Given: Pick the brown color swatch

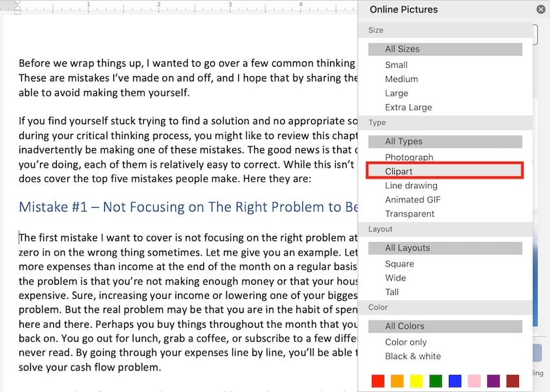Looking at the screenshot, I should [x=513, y=381].
